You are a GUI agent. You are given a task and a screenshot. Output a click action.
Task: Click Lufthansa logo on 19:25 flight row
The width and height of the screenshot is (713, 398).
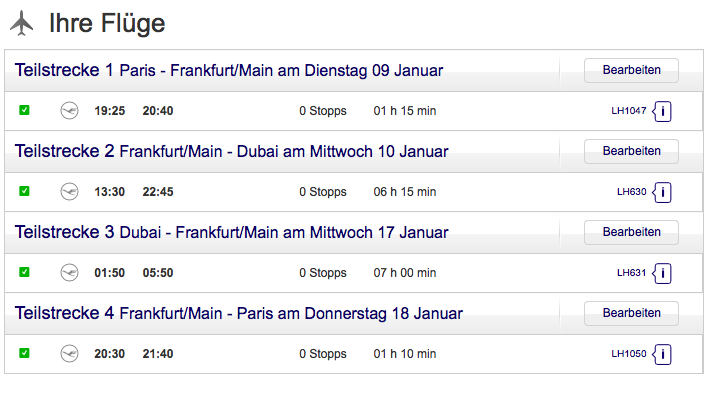[69, 111]
